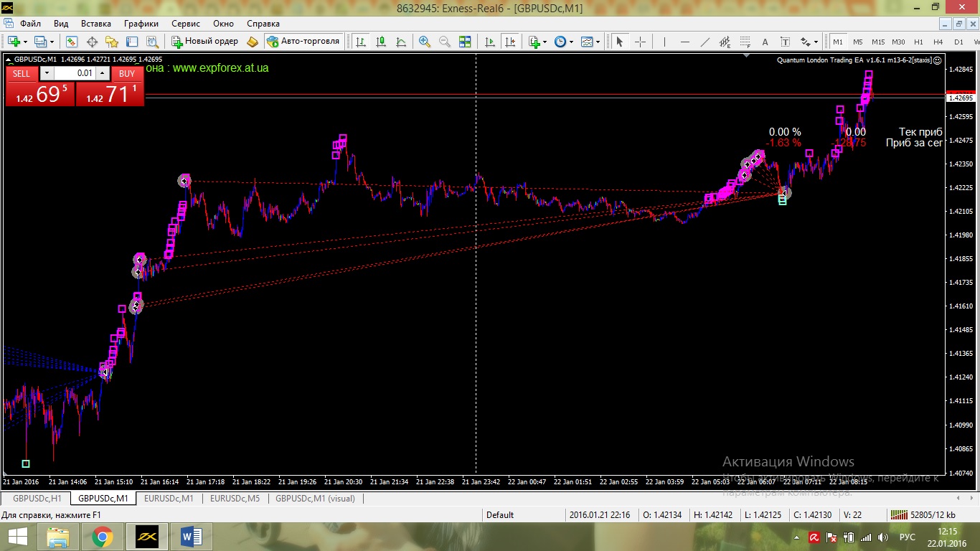Switch chart to Candlesticks mode
This screenshot has height=551, width=980.
click(380, 42)
